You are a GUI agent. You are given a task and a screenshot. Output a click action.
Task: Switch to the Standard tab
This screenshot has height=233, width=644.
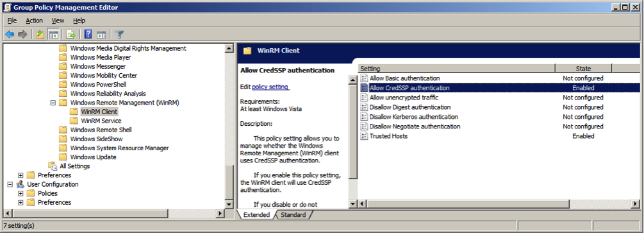pos(293,215)
